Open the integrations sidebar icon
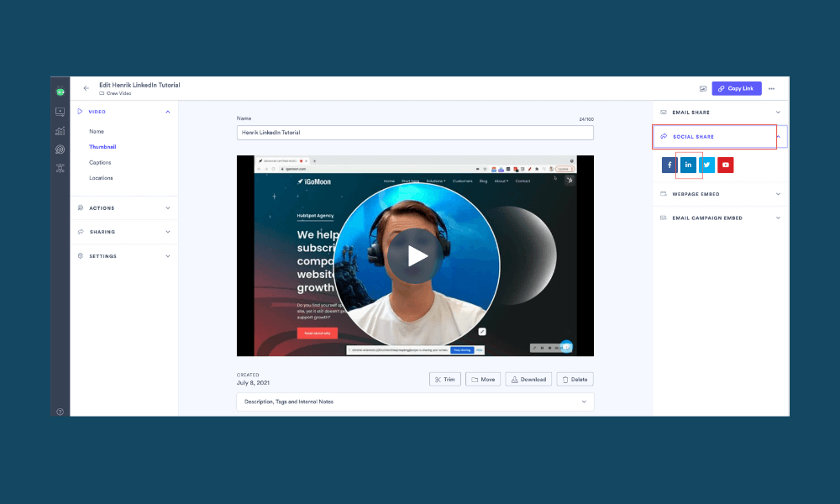 (60, 168)
